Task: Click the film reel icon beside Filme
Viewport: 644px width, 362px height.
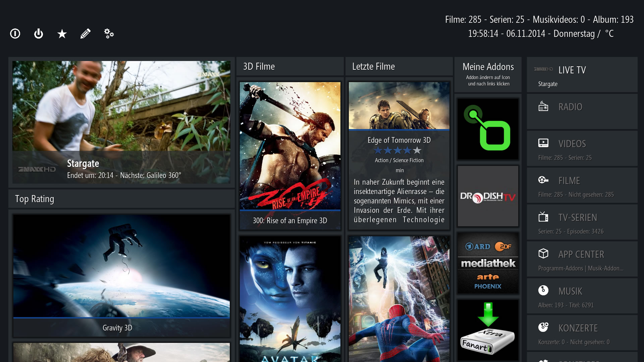Action: pyautogui.click(x=543, y=180)
